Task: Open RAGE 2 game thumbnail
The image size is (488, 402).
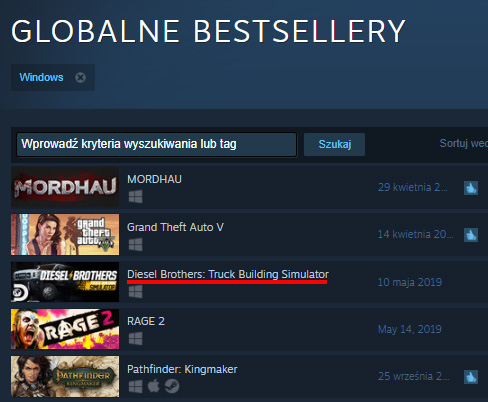Action: click(65, 329)
